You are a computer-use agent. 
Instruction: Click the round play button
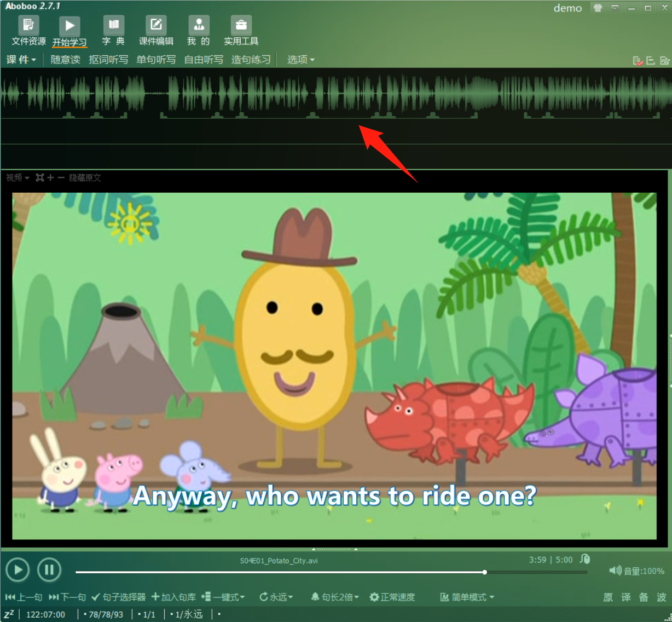click(18, 570)
